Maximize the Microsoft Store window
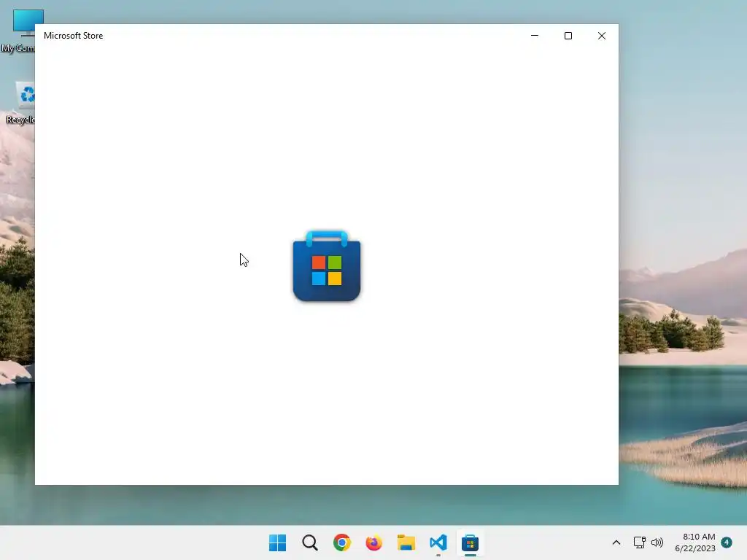 (568, 36)
